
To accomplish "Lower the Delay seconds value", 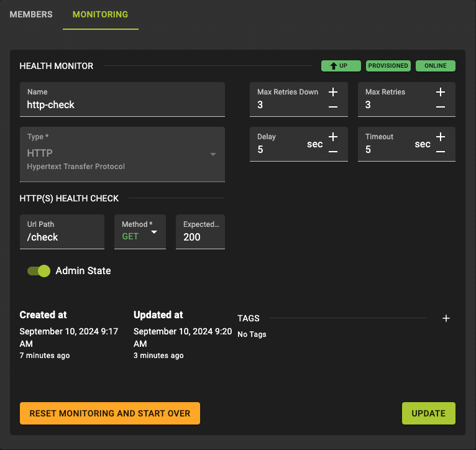I will (x=333, y=152).
